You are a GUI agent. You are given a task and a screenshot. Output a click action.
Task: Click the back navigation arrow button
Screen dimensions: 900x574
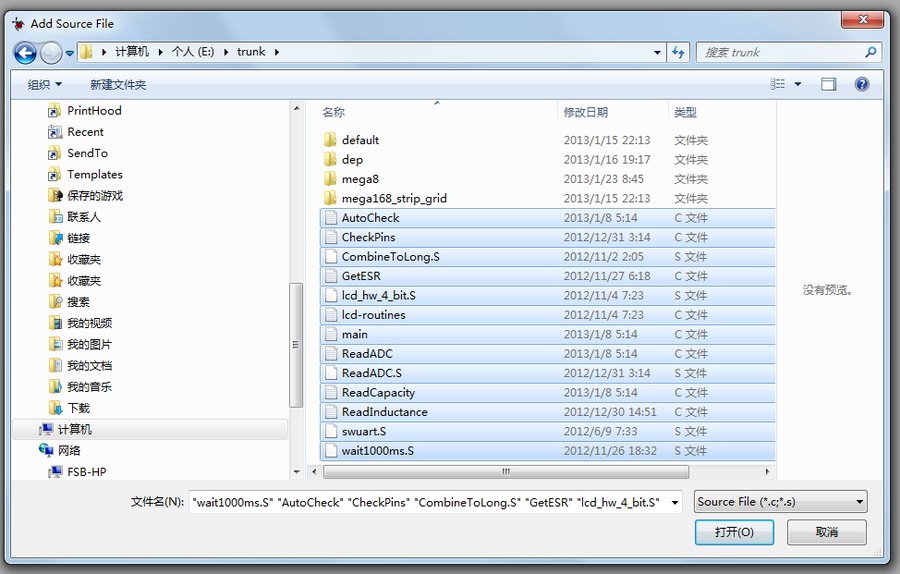(26, 53)
